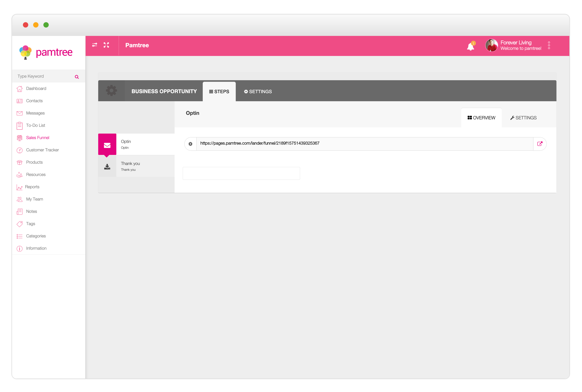Open the three-dot options menu
The height and width of the screenshot is (392, 582).
point(549,45)
